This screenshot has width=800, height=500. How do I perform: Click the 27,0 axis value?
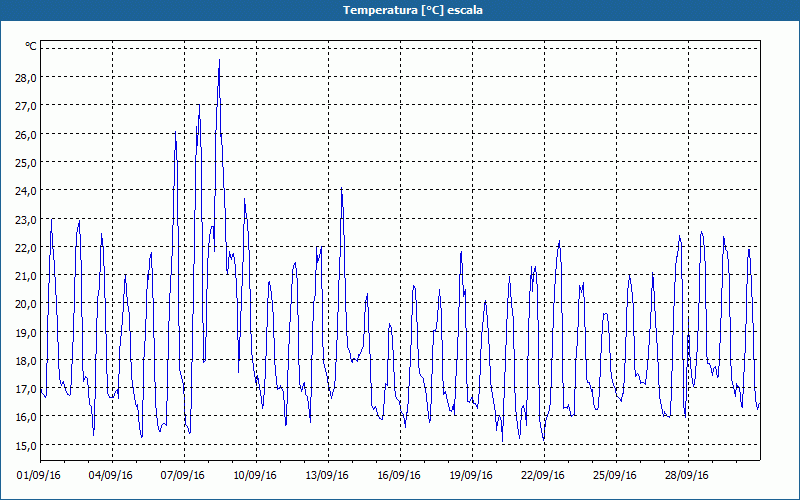pos(27,106)
